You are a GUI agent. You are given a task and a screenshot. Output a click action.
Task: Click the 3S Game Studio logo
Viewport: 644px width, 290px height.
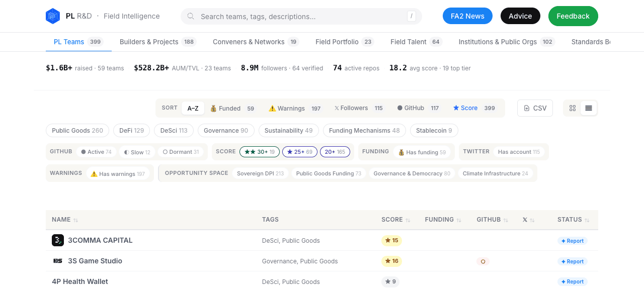pos(58,261)
